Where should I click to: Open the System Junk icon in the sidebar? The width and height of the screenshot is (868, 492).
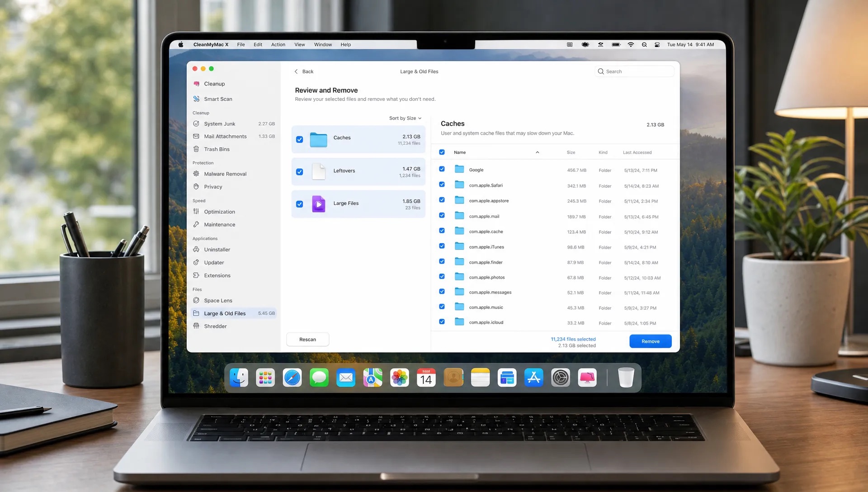[x=196, y=124]
